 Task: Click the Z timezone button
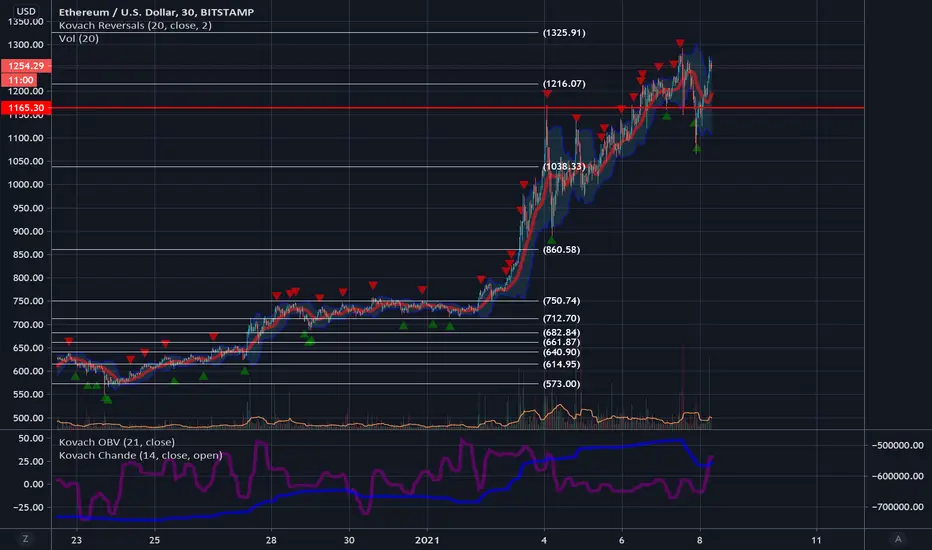(x=26, y=539)
